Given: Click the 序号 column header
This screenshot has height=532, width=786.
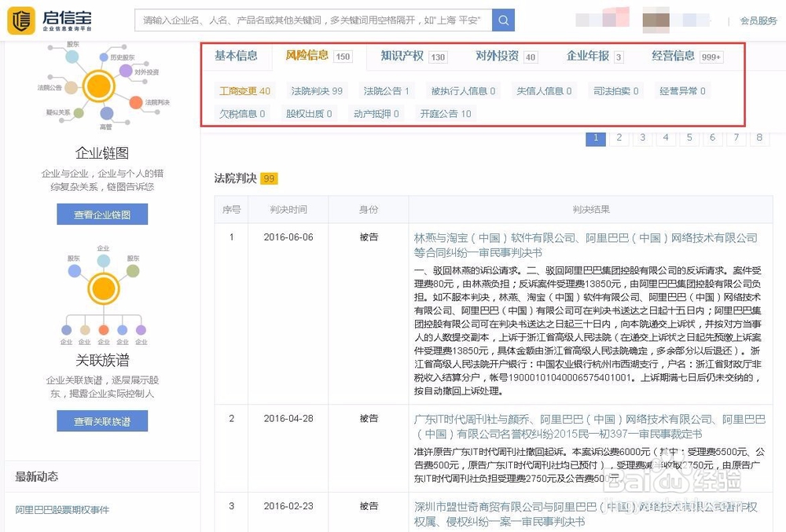Looking at the screenshot, I should (232, 209).
